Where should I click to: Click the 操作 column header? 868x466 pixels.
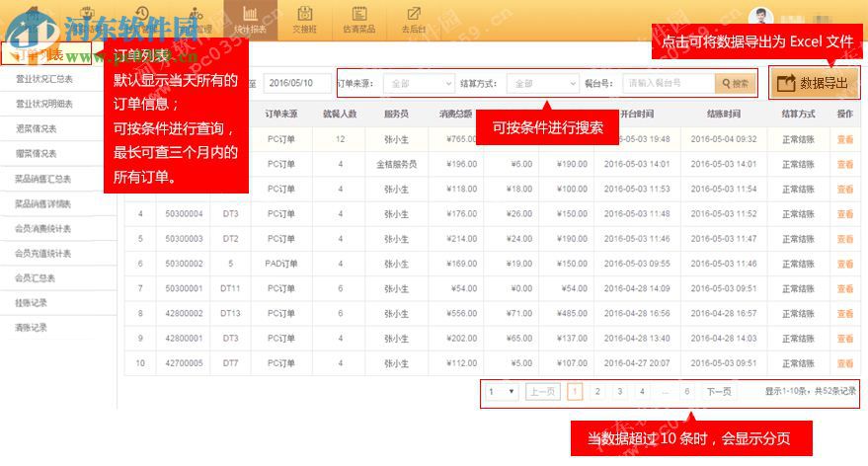[844, 114]
